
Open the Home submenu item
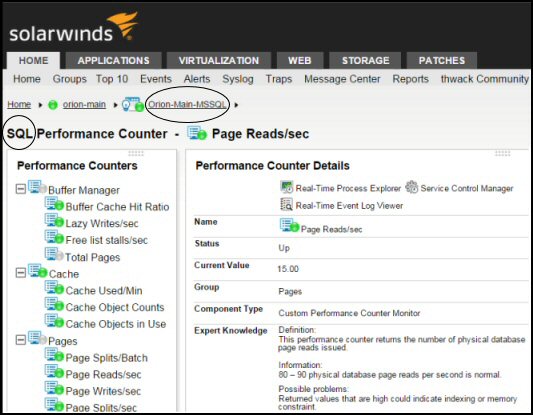coord(27,79)
